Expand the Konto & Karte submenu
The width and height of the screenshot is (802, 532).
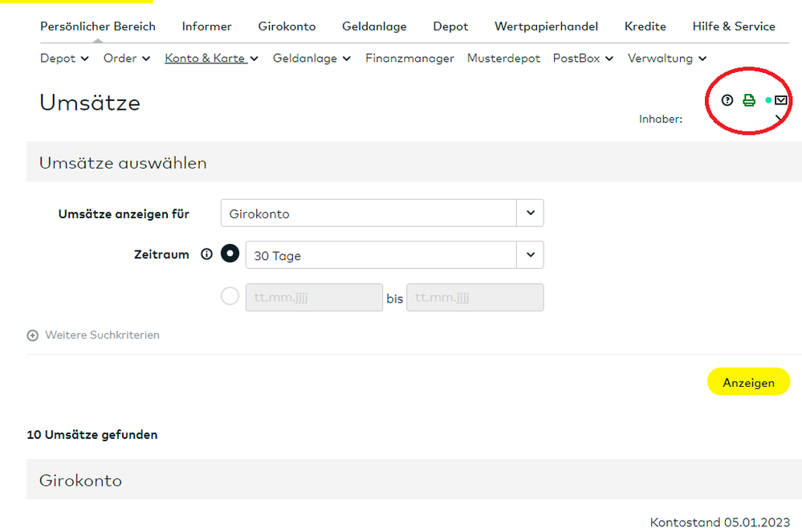click(212, 58)
